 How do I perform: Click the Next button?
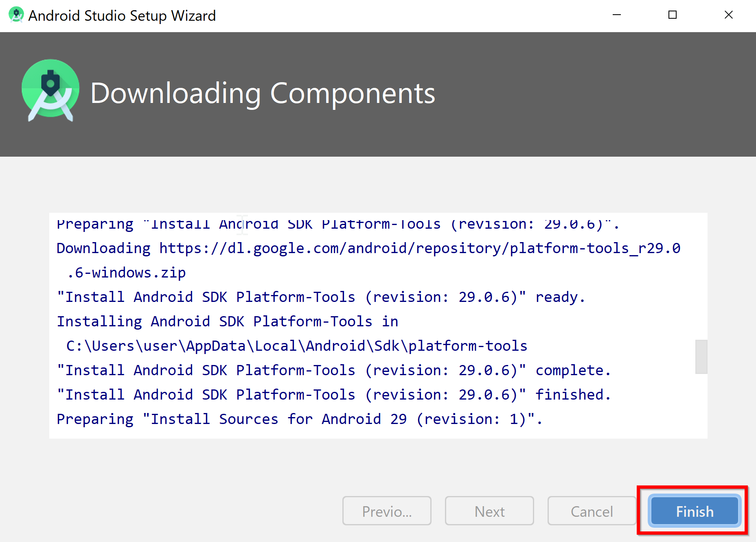pos(489,511)
